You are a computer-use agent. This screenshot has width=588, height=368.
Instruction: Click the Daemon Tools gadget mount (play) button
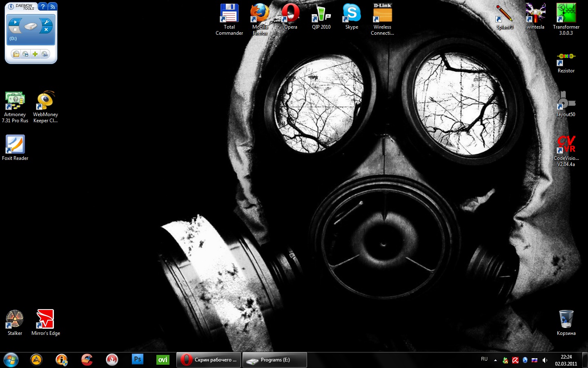click(15, 22)
